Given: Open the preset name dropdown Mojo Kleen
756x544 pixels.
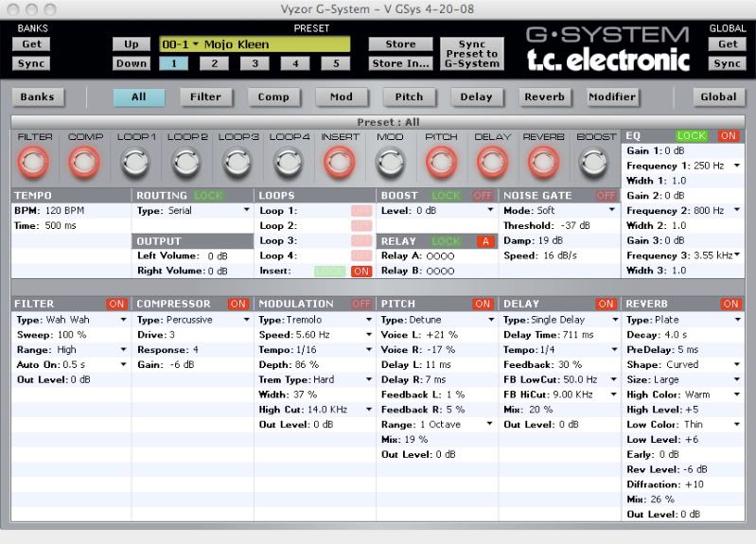Looking at the screenshot, I should [x=255, y=44].
